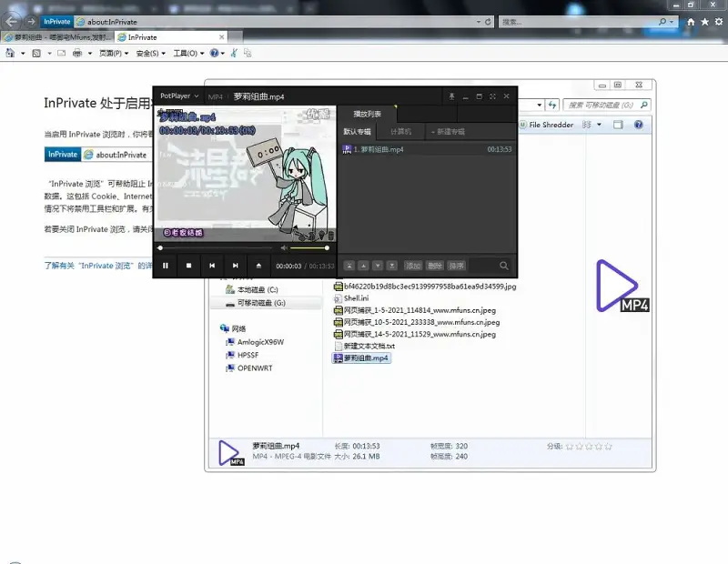
Task: Switch to the 播放列表 tab in PotPlayer
Action: [x=368, y=114]
